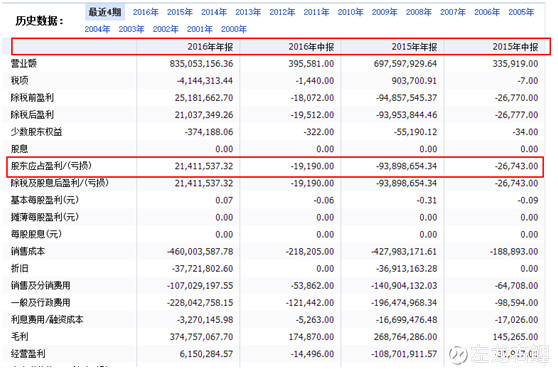The image size is (558, 369).
Task: Open the 2013年 historical data link
Action: tap(248, 12)
